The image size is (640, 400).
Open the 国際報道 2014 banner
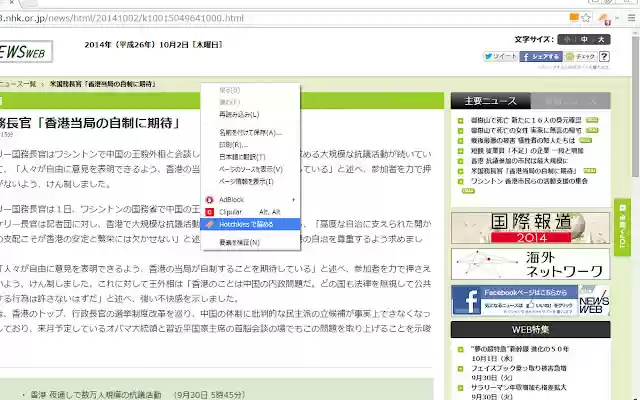(531, 228)
